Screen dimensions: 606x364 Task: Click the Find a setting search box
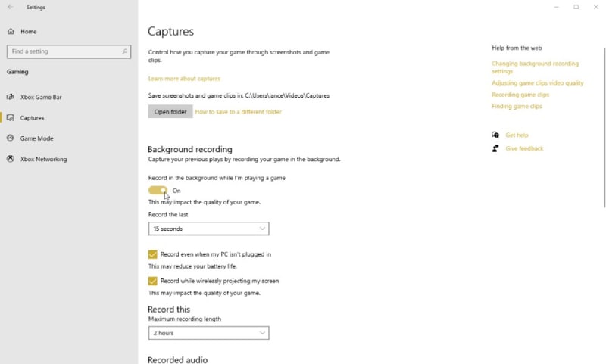pos(64,51)
